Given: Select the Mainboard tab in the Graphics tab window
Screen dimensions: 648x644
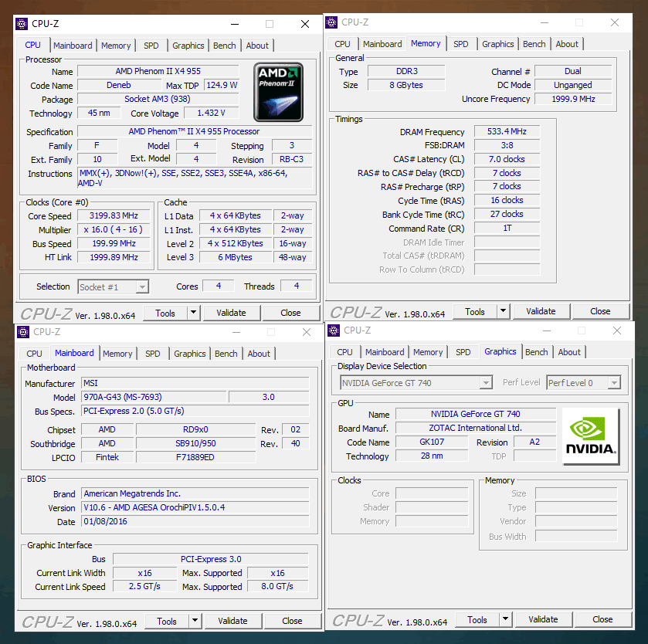Looking at the screenshot, I should click(x=385, y=352).
